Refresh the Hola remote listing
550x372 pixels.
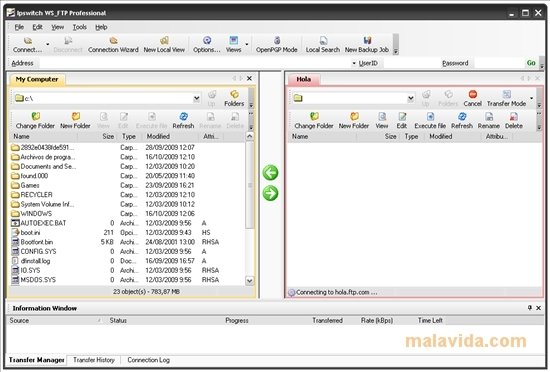(x=462, y=121)
